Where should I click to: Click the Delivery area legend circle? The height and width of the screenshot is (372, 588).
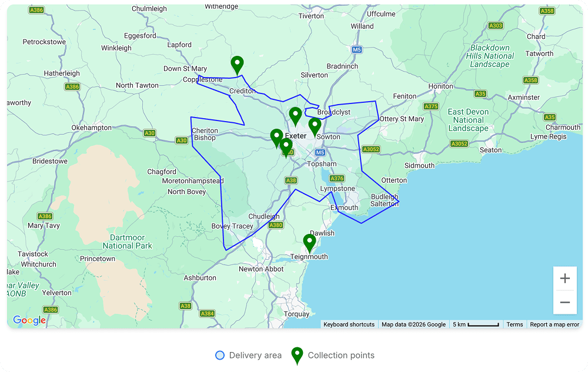pos(220,356)
